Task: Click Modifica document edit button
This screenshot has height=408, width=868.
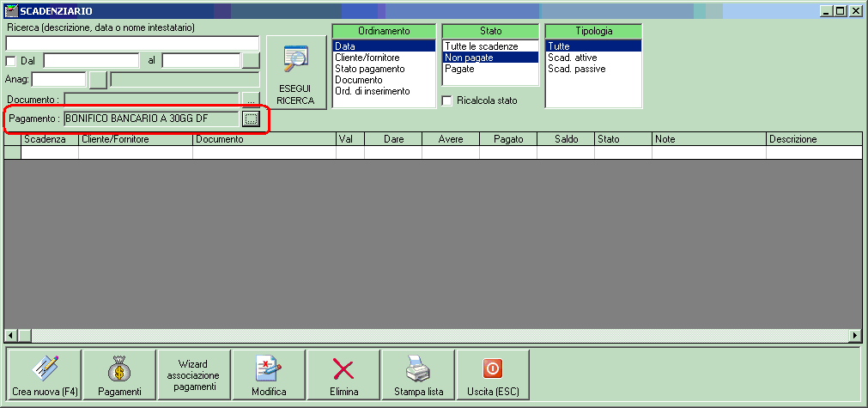Action: (x=269, y=375)
